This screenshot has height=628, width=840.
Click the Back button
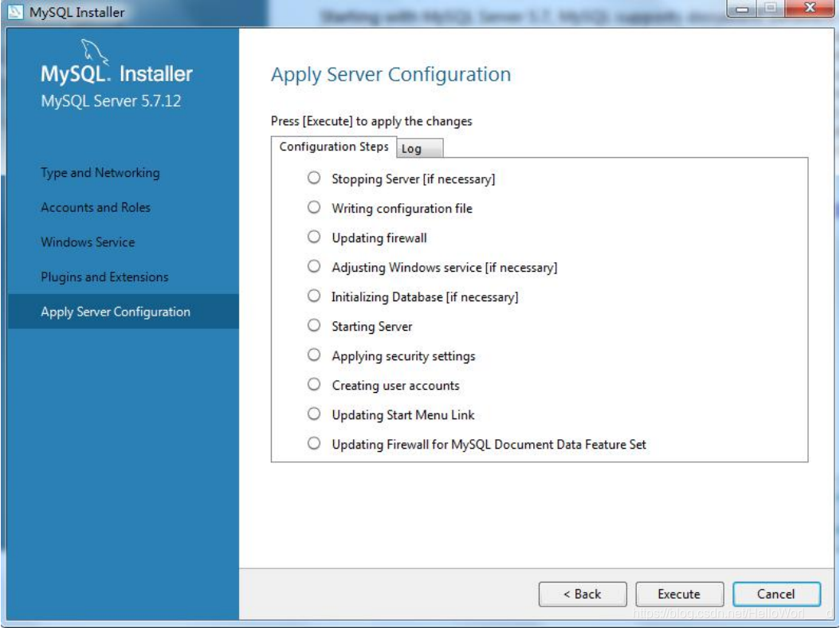coord(583,594)
